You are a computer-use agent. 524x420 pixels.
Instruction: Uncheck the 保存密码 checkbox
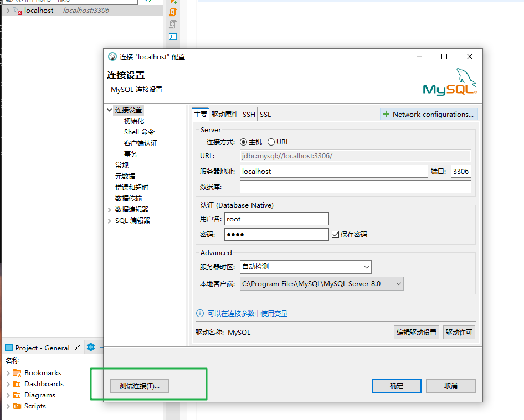pos(335,233)
